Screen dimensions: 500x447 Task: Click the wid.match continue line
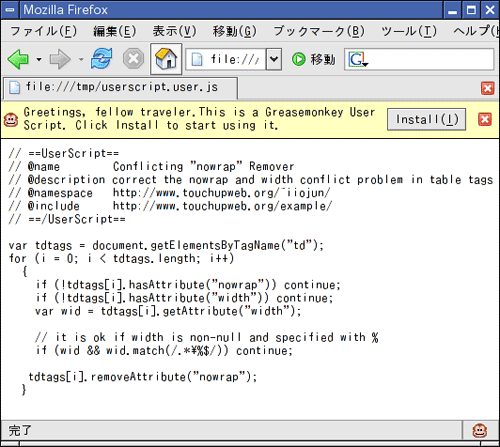[164, 350]
